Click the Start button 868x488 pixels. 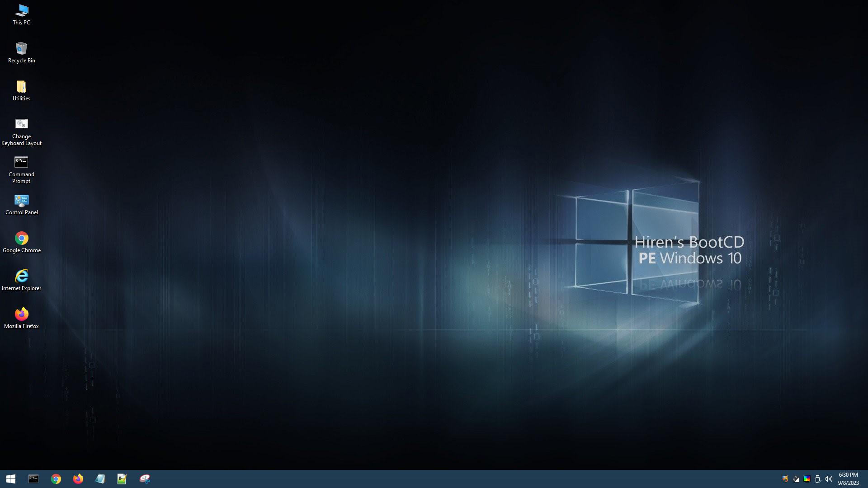pyautogui.click(x=11, y=479)
